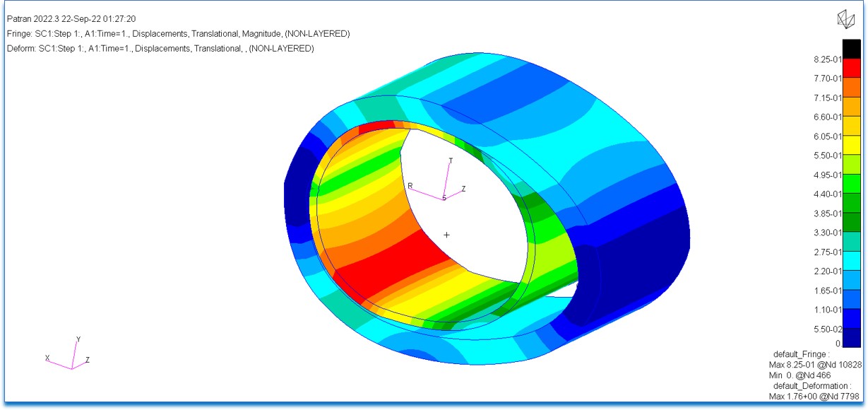Click the Fringe result title text
The width and height of the screenshot is (868, 410).
[x=178, y=34]
